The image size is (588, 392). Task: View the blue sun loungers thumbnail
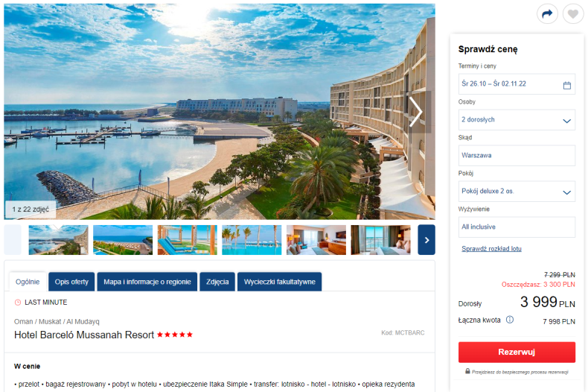tap(187, 240)
